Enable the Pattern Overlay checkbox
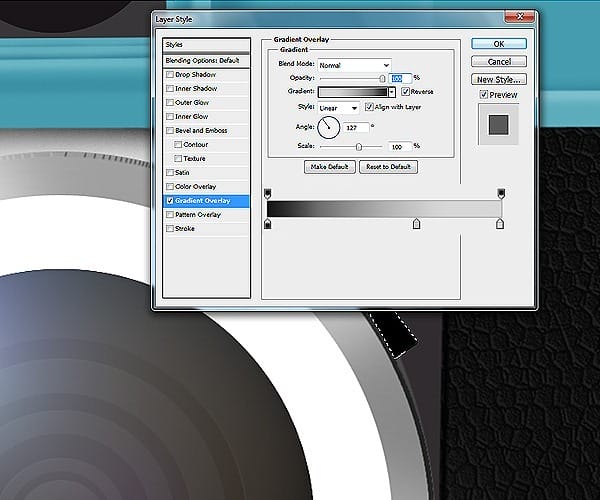This screenshot has width=600, height=500. [x=170, y=215]
